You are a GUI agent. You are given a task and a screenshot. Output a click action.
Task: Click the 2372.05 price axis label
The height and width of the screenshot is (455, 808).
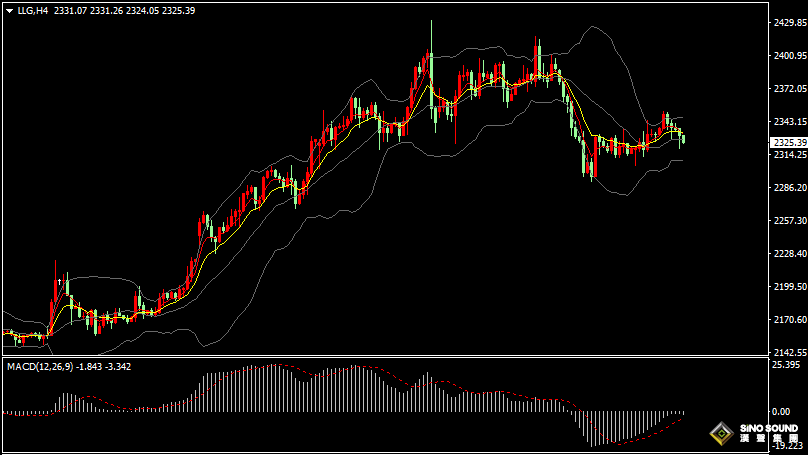point(788,89)
